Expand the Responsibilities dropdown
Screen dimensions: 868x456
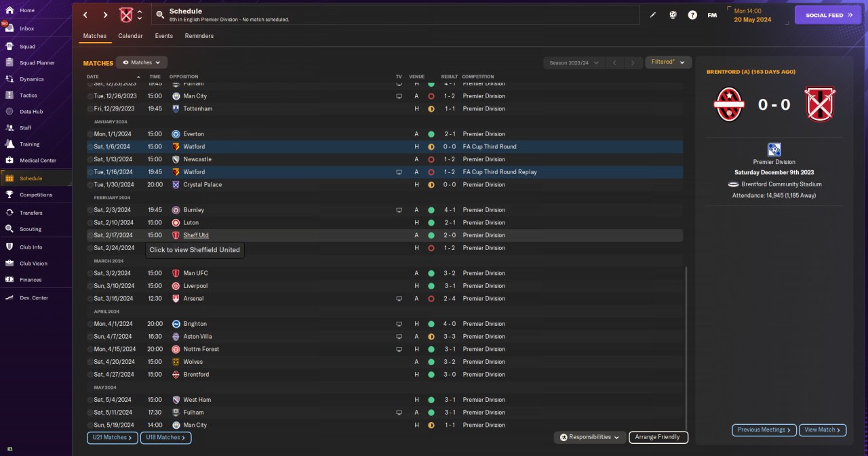(590, 437)
